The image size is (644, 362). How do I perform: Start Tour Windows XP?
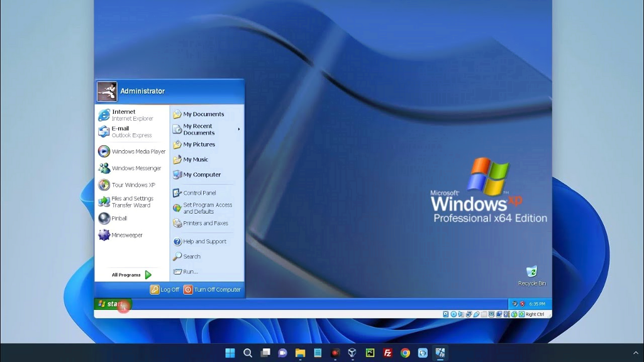click(131, 185)
